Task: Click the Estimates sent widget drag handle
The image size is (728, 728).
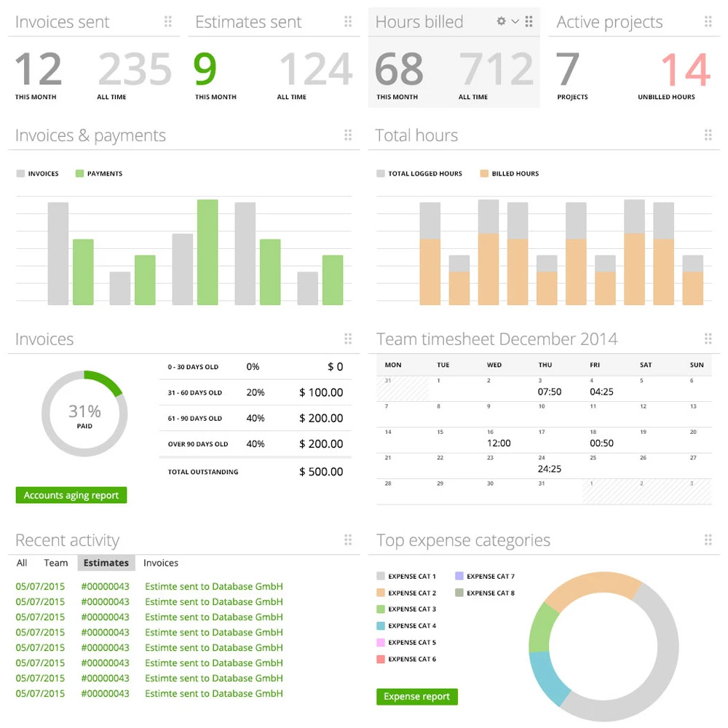Action: 348,22
